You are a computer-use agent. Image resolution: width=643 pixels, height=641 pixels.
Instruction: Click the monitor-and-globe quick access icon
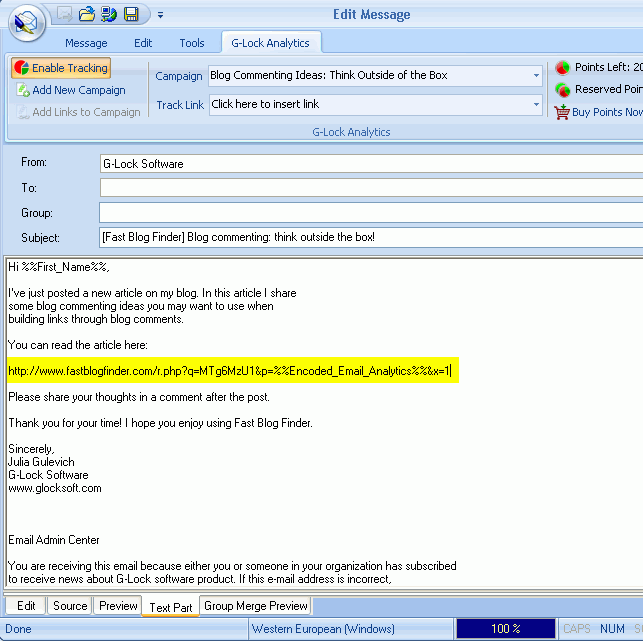[x=109, y=14]
